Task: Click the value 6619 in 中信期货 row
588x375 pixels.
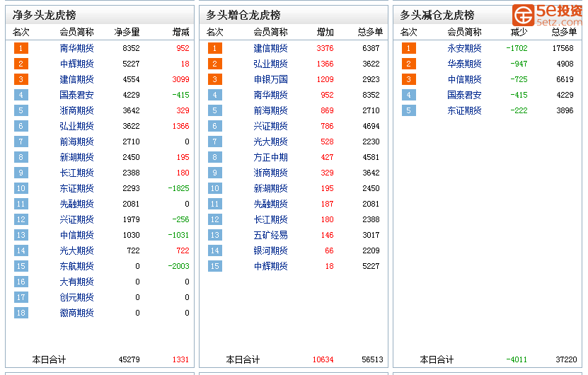Action: pos(565,79)
